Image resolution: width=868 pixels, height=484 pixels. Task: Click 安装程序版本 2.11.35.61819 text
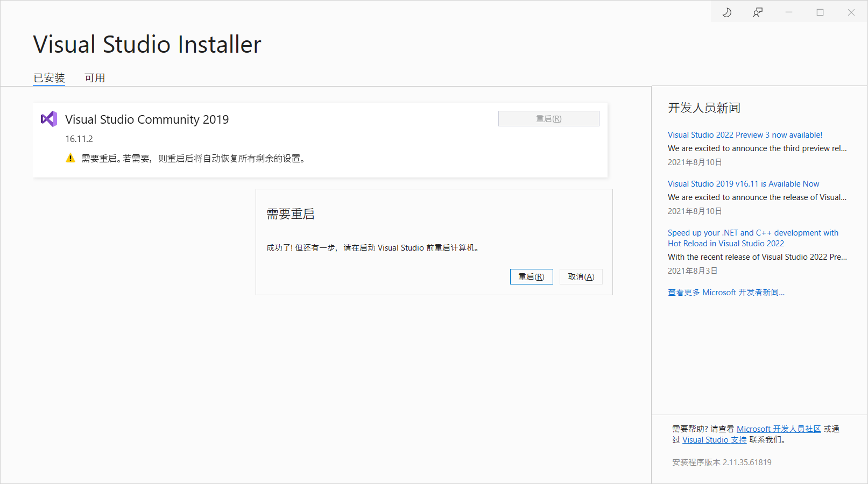coord(722,462)
